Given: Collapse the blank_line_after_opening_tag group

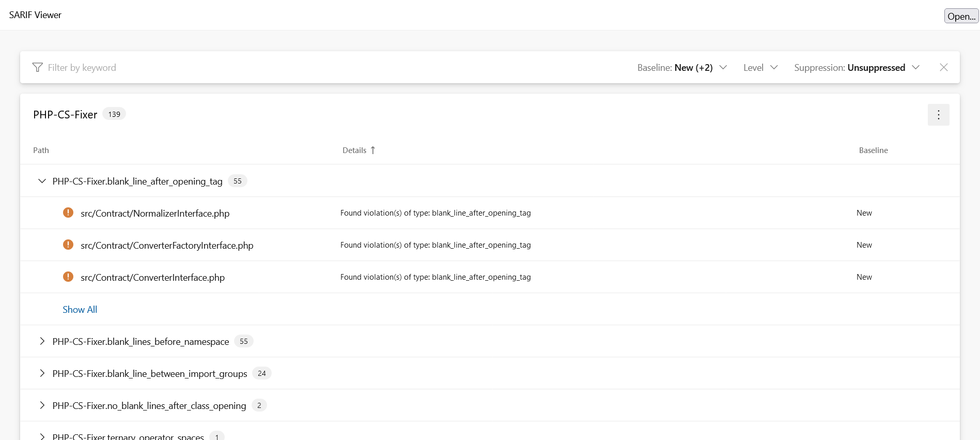Looking at the screenshot, I should [42, 181].
